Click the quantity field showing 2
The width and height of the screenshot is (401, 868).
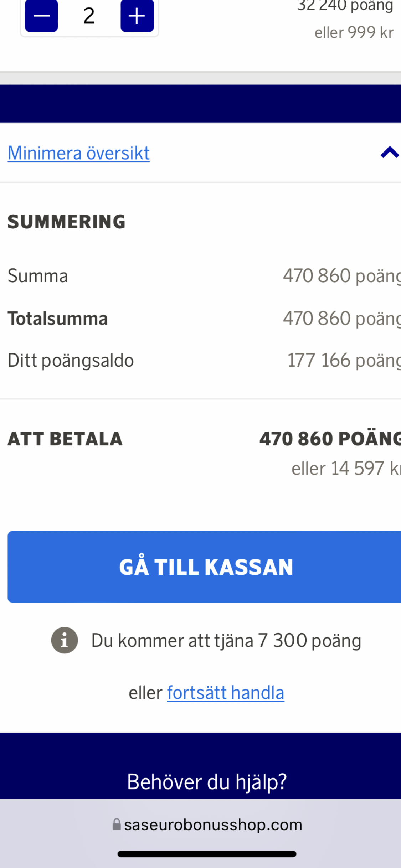click(x=89, y=16)
